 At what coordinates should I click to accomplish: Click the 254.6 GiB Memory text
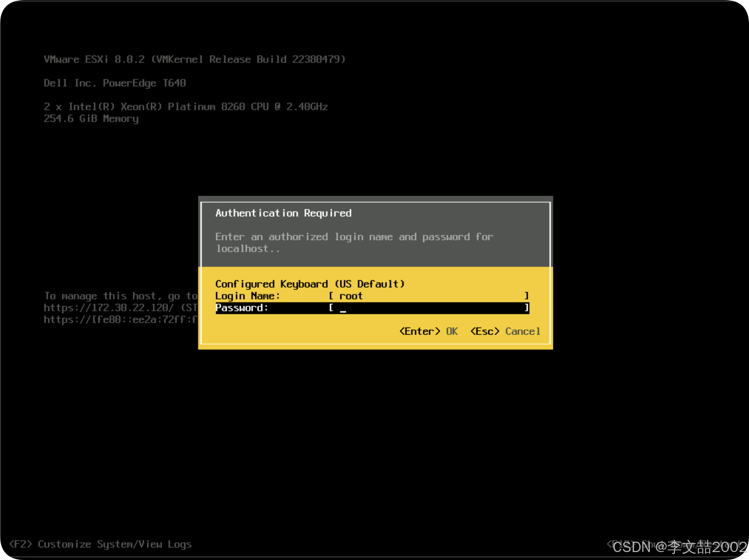click(91, 119)
